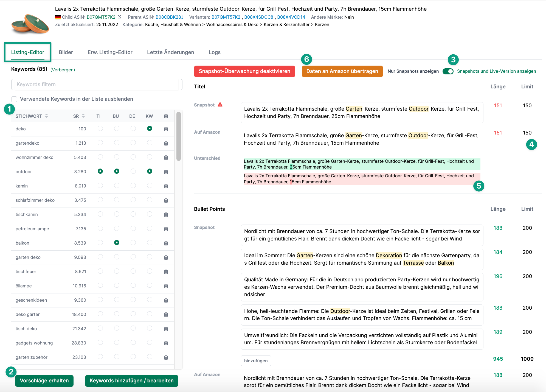Open variant B08X4SDCC8 link
546x392 pixels.
point(259,17)
